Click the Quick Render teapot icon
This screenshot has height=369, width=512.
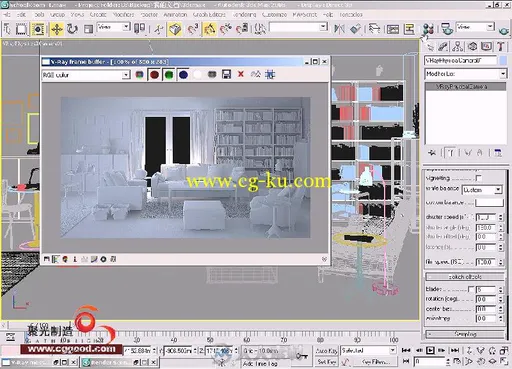point(504,30)
